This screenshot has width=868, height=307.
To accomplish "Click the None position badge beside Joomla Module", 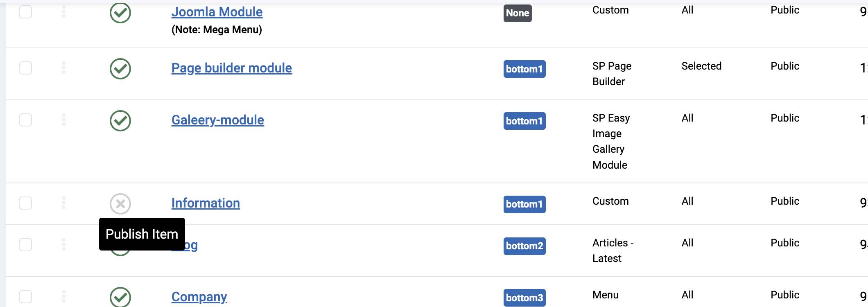I will pos(517,13).
